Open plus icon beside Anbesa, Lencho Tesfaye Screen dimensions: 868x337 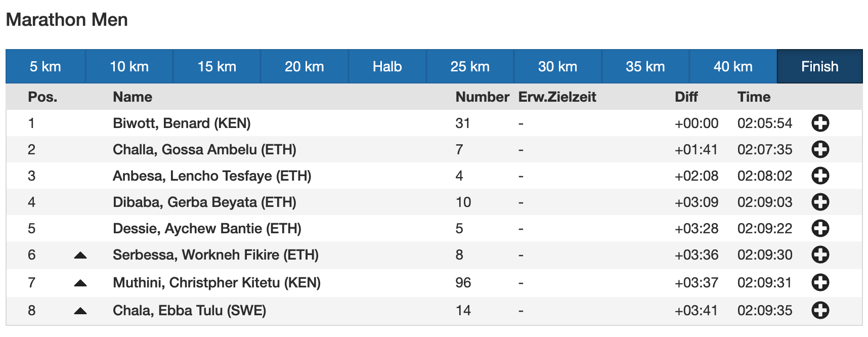820,176
